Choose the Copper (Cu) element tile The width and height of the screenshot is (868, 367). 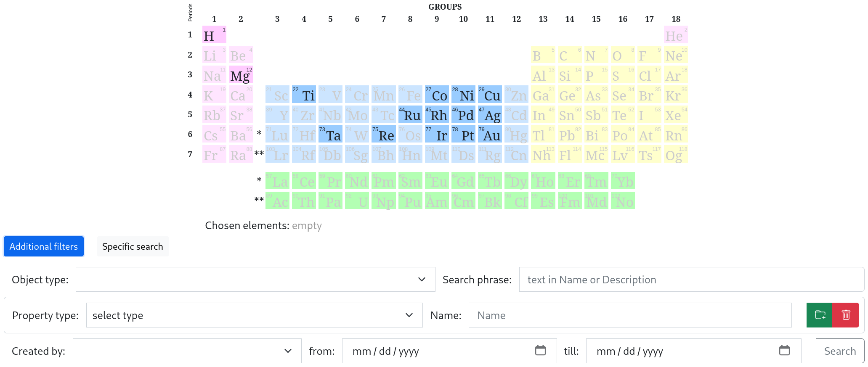[x=490, y=95]
